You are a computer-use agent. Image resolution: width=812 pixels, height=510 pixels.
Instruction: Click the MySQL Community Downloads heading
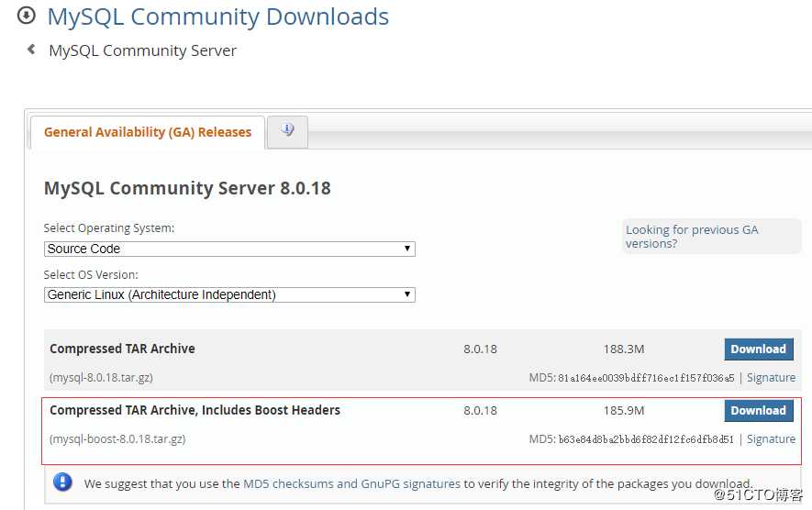218,17
